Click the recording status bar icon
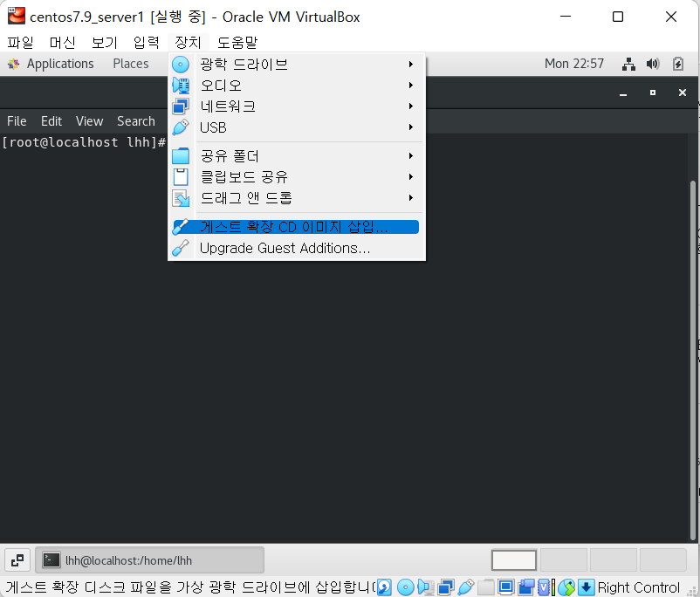This screenshot has height=597, width=700. (x=526, y=587)
